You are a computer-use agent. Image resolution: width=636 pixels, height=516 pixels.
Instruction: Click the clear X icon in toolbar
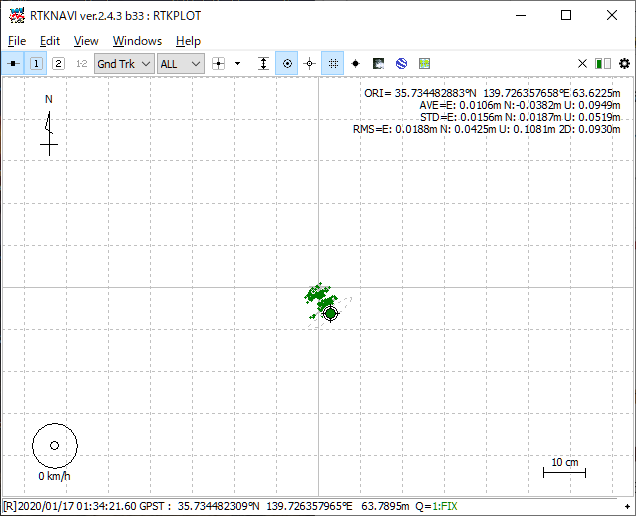coord(582,63)
